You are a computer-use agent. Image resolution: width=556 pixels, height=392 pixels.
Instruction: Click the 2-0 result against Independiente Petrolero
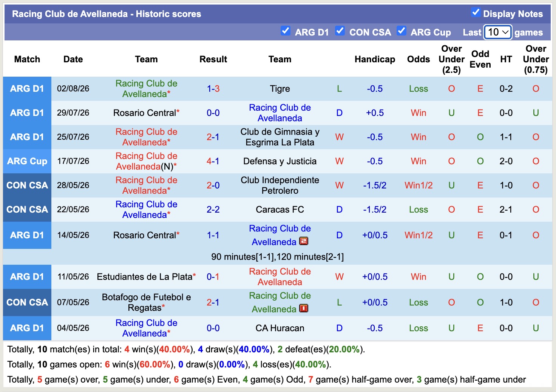[x=213, y=185]
